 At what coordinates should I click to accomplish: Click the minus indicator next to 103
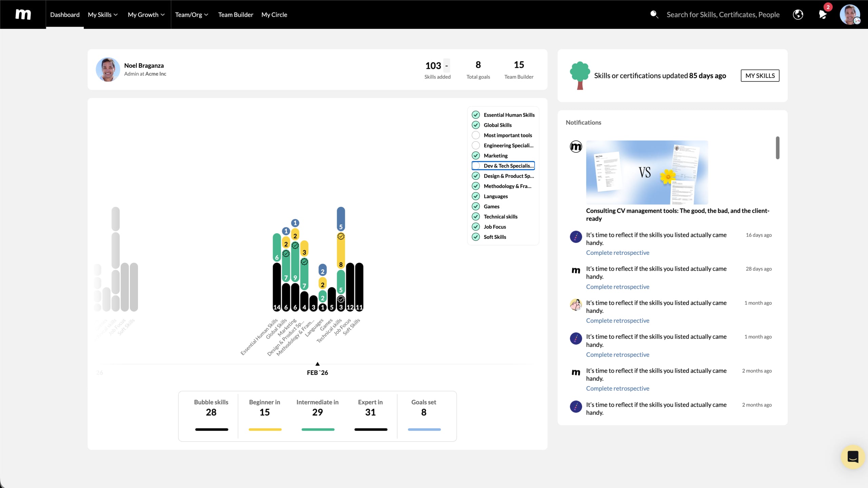pyautogui.click(x=447, y=65)
